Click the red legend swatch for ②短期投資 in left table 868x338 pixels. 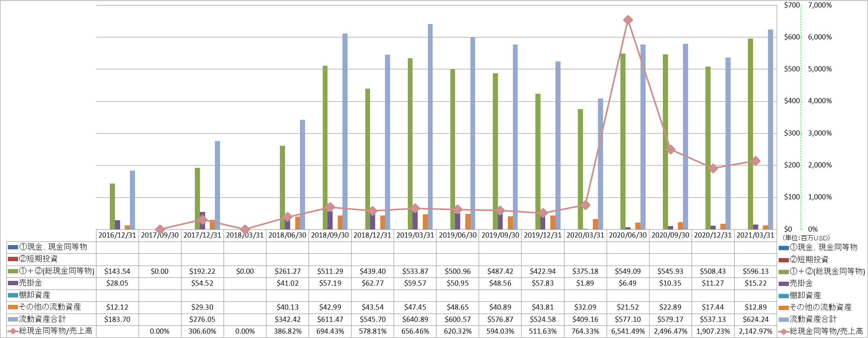pos(13,259)
